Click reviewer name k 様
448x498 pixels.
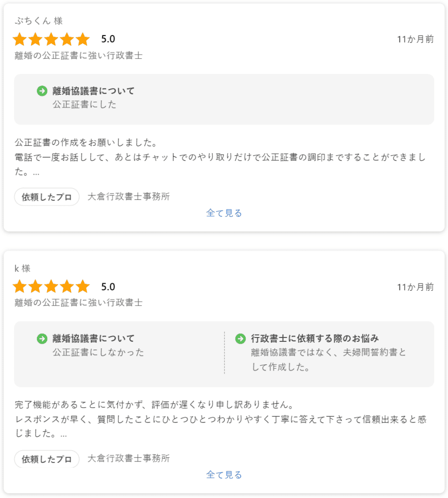[x=23, y=268]
